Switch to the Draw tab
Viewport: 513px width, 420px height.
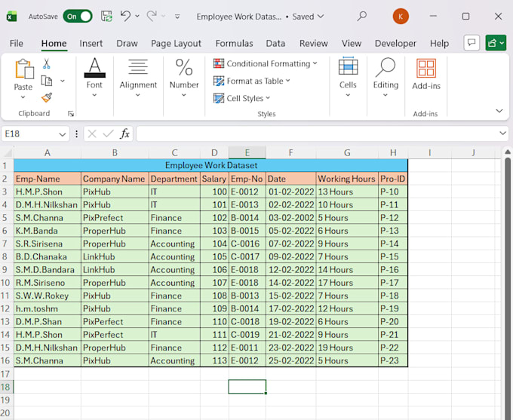127,43
